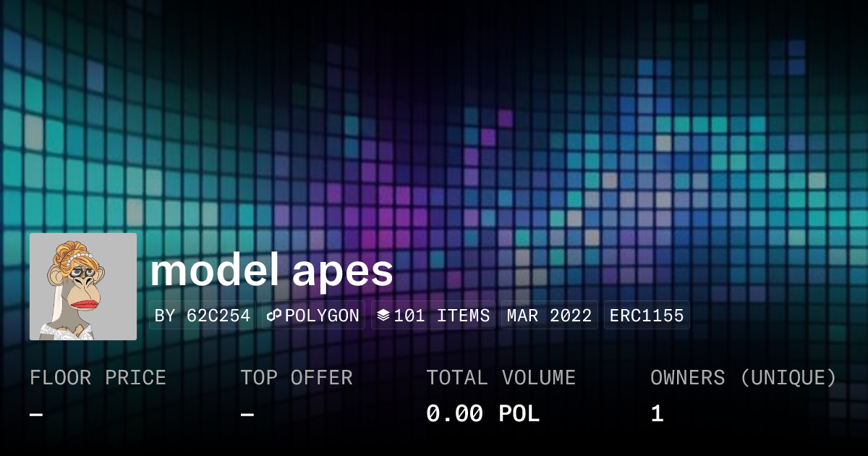The image size is (868, 456).
Task: Click the TOP OFFER stat label
Action: (x=297, y=377)
